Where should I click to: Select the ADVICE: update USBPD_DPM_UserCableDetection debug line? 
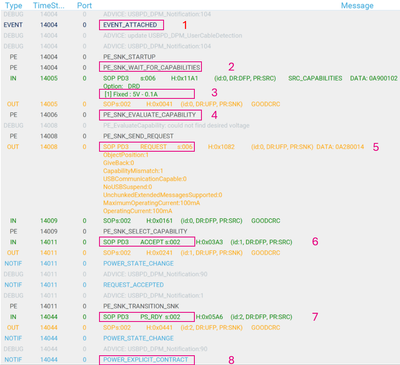pyautogui.click(x=173, y=35)
